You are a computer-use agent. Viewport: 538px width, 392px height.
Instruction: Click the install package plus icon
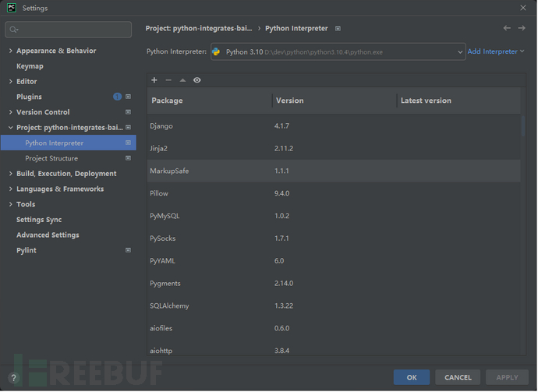[x=154, y=80]
